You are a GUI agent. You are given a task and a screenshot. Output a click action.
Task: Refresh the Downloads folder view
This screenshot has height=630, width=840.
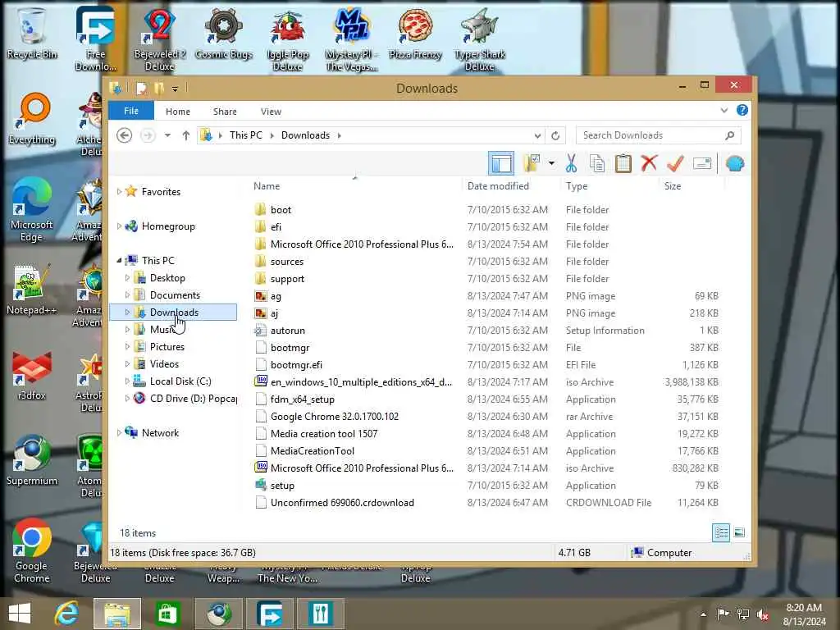tap(555, 135)
